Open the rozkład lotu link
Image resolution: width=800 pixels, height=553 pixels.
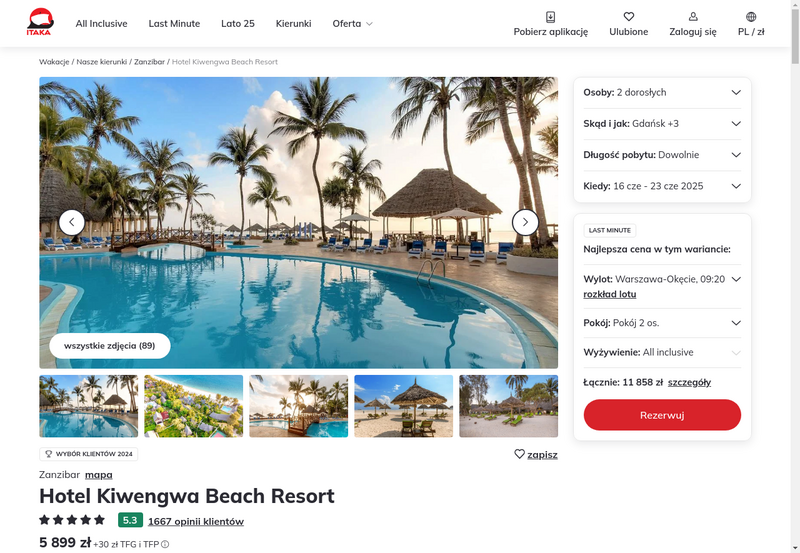pos(610,294)
